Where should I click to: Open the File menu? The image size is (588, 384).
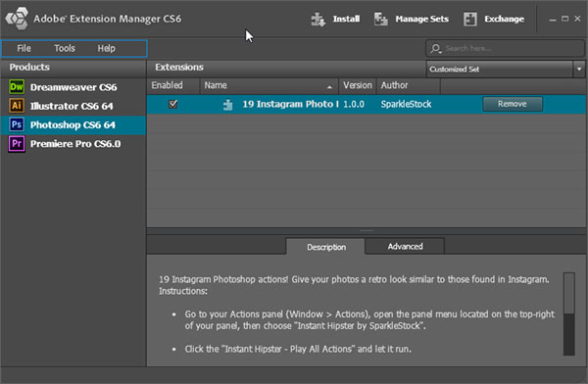(24, 48)
